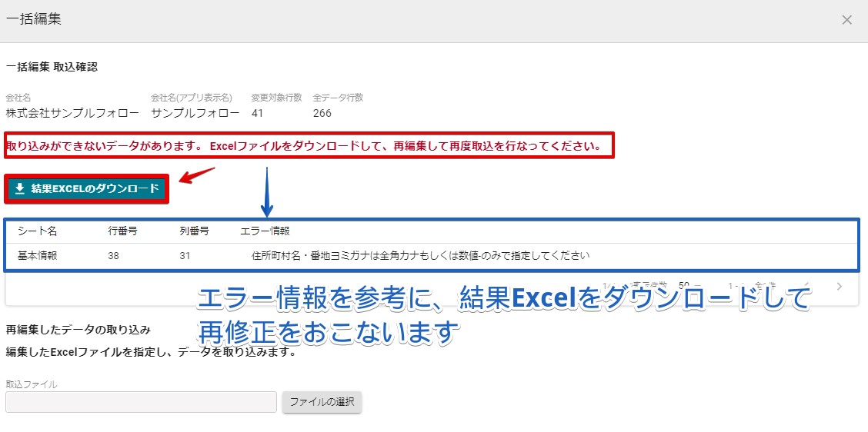Screen dimensions: 868x432
Task: Click the ファイルの選択 button
Action: [322, 402]
